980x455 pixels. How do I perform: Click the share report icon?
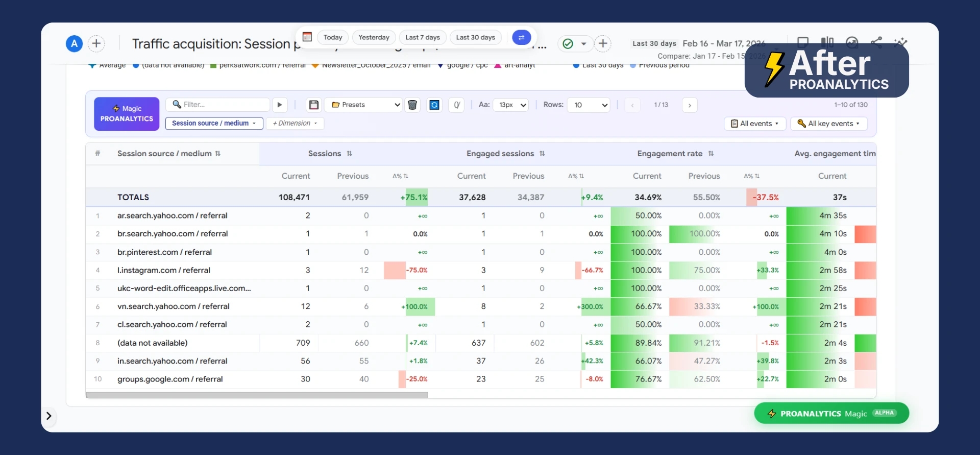click(x=876, y=42)
